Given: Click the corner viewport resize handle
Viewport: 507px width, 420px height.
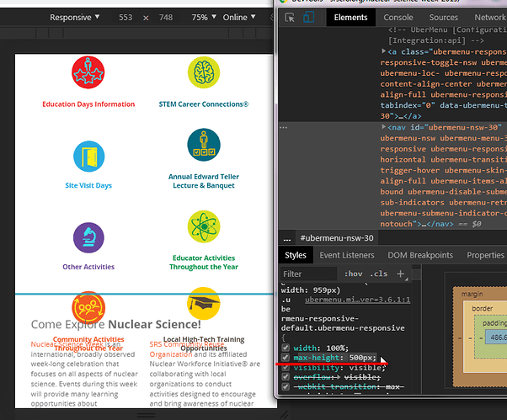Looking at the screenshot, I should tap(284, 414).
